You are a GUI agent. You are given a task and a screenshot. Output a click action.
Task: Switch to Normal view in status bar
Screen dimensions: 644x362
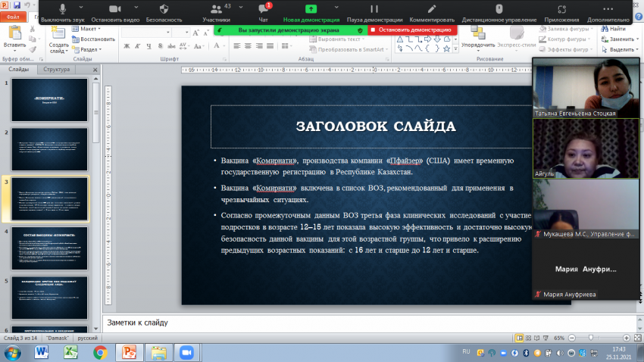click(x=519, y=338)
